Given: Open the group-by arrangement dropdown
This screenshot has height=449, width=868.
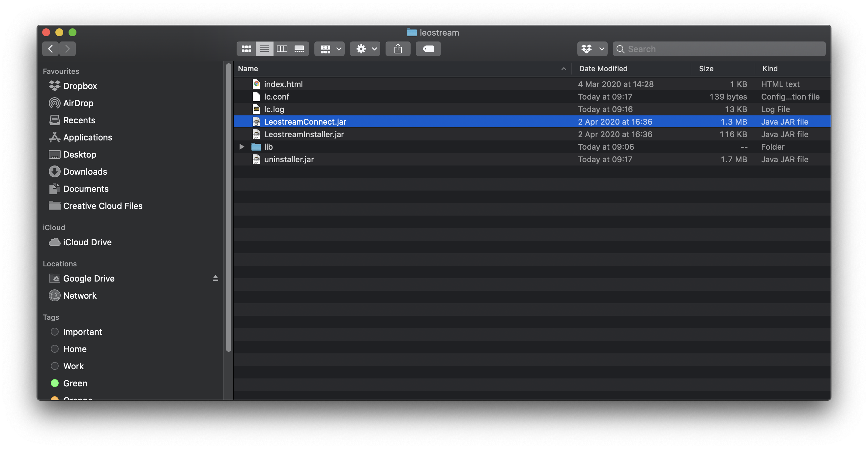Looking at the screenshot, I should tap(329, 49).
